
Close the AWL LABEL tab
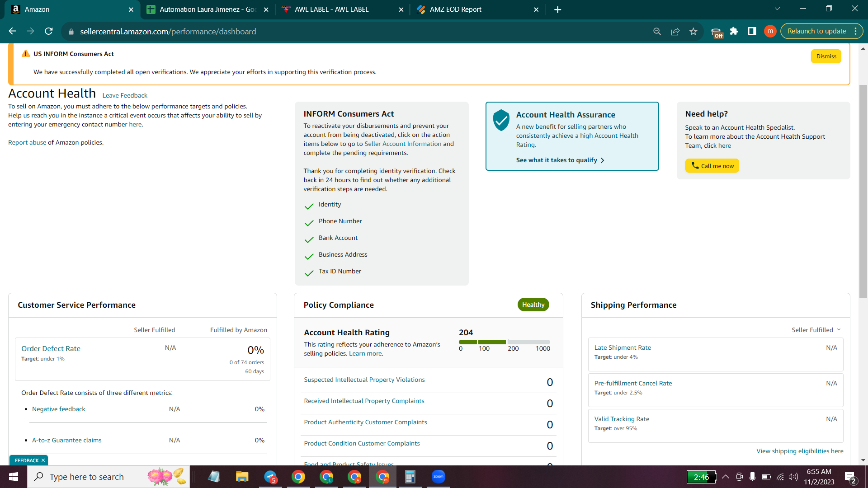tap(401, 9)
